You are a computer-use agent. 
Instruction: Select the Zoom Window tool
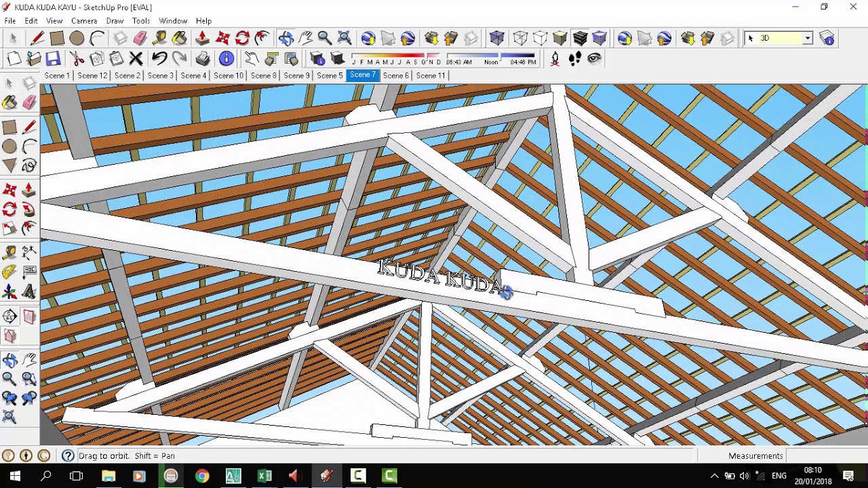(29, 379)
